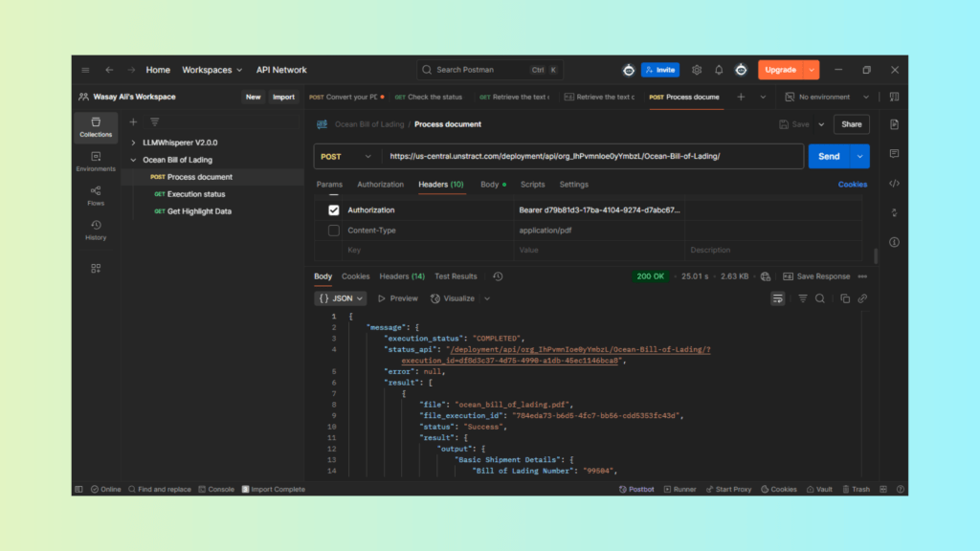This screenshot has height=551, width=980.
Task: Expand the LLMWhisperer V2.0.0 collection
Action: pyautogui.click(x=133, y=143)
